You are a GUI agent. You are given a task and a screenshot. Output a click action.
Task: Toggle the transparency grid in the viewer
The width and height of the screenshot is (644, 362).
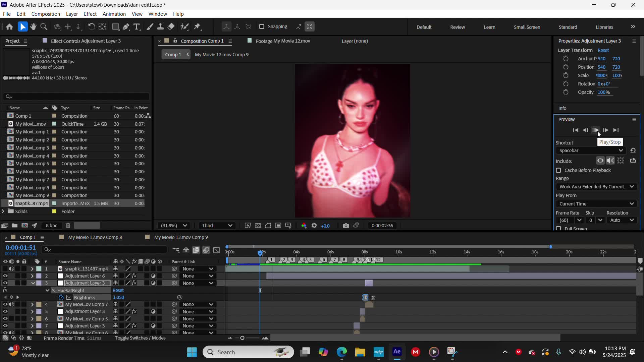pyautogui.click(x=258, y=226)
